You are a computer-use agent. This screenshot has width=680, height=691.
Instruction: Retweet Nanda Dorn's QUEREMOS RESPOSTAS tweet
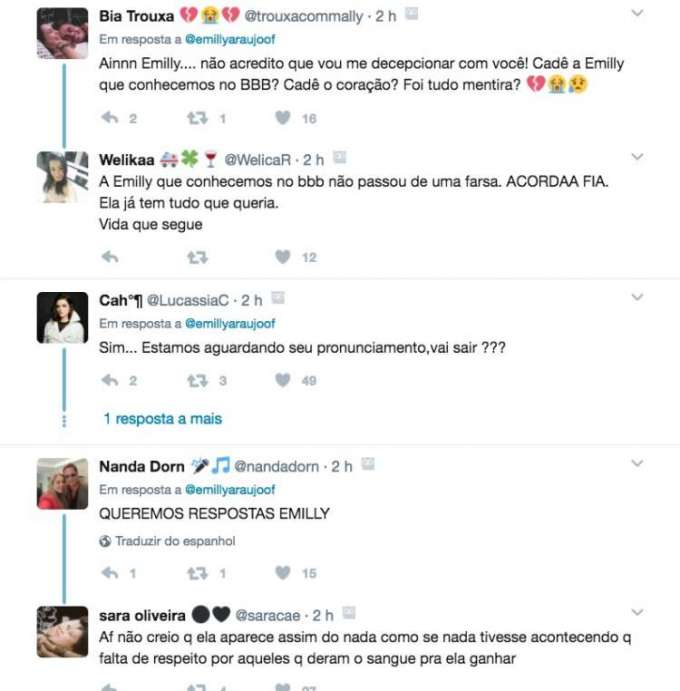pyautogui.click(x=197, y=573)
